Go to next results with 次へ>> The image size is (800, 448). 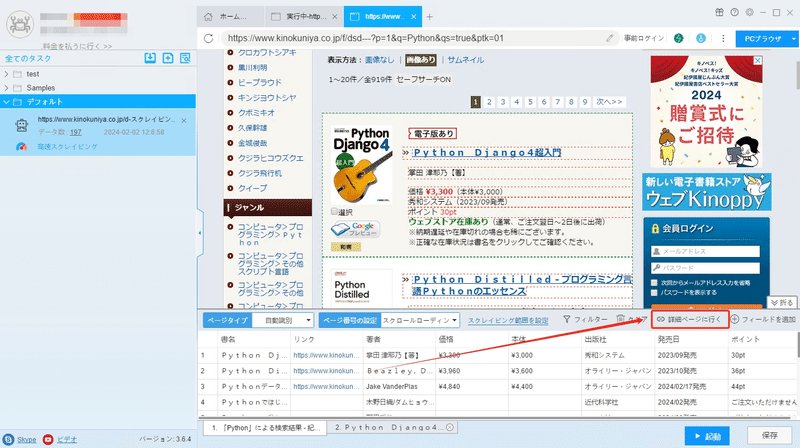(x=610, y=102)
